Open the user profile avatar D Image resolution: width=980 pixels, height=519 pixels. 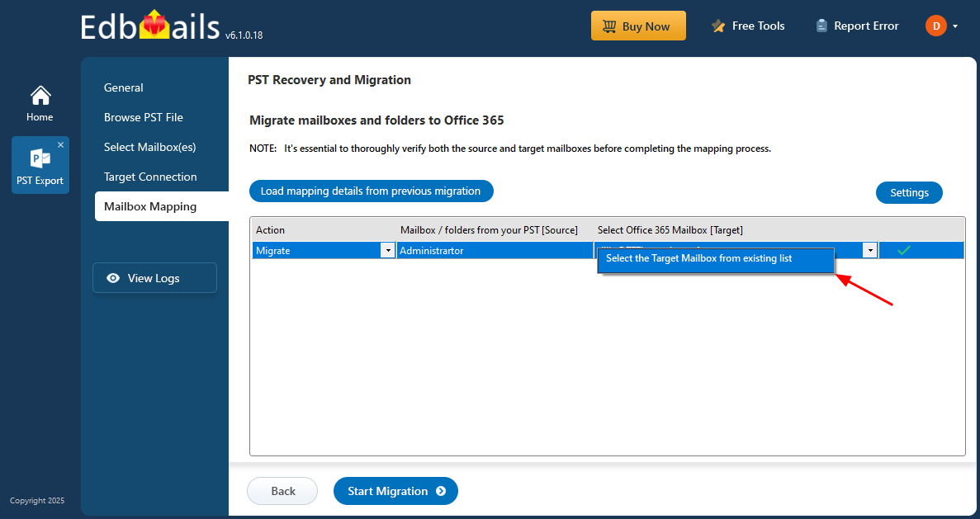935,26
